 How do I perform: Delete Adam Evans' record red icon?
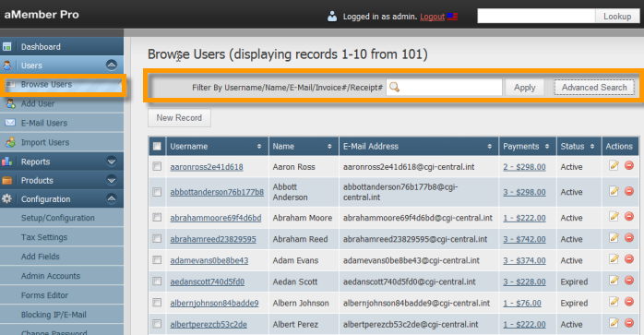click(629, 259)
